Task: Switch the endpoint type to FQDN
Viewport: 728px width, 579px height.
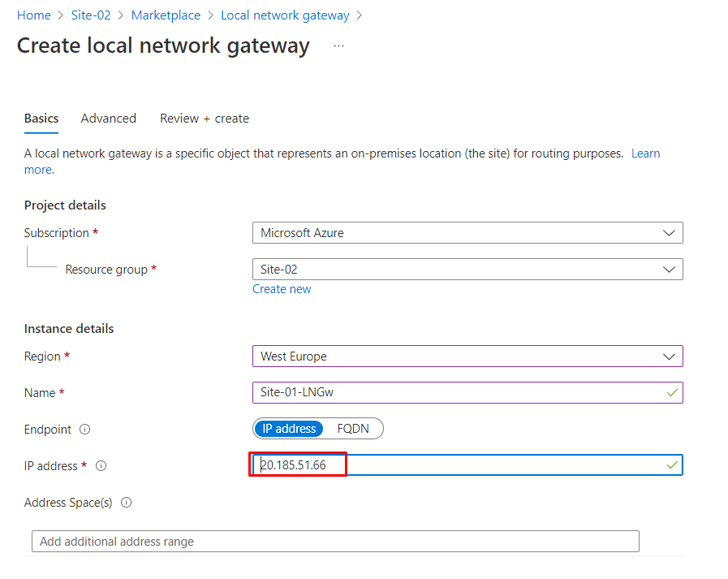Action: (357, 428)
